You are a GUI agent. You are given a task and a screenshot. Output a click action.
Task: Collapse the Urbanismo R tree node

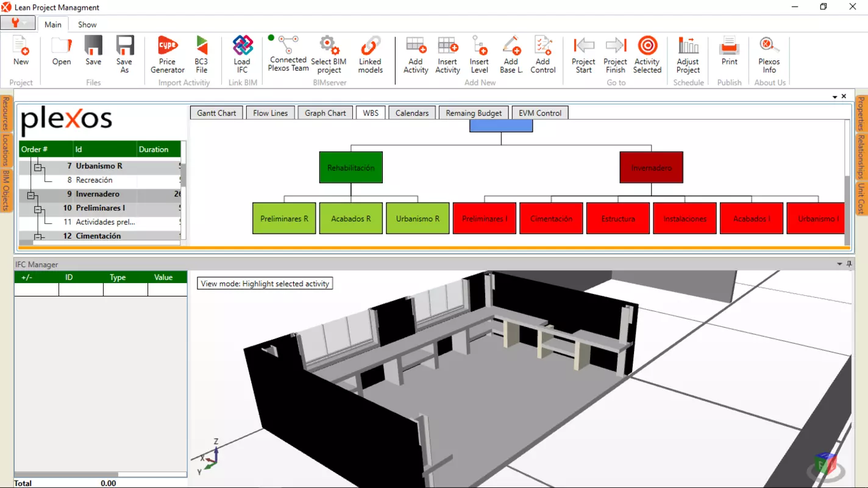38,167
